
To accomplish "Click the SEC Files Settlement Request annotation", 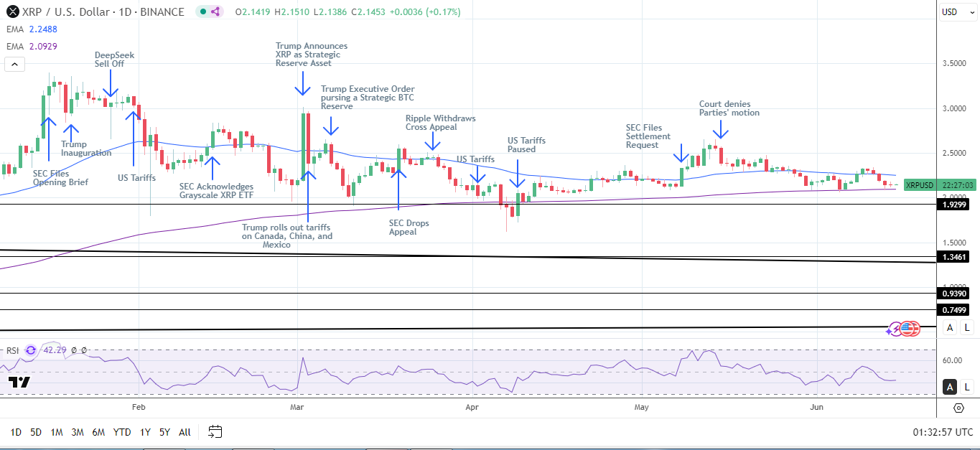I will click(648, 136).
